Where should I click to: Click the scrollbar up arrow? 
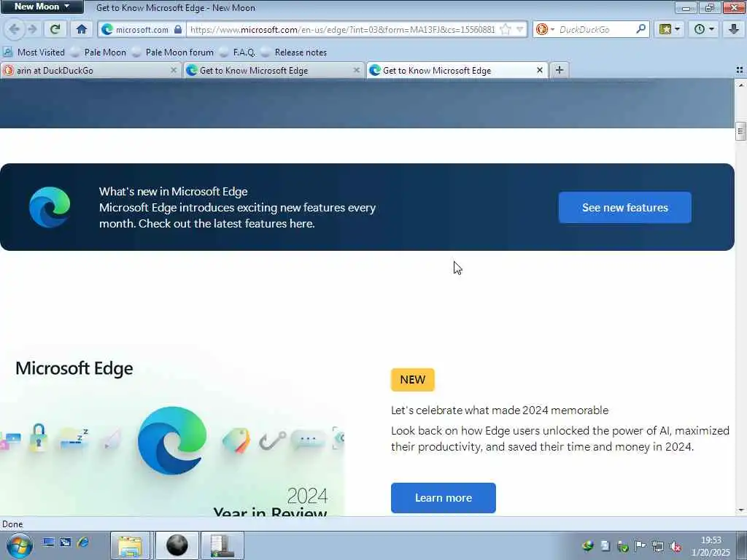point(740,85)
